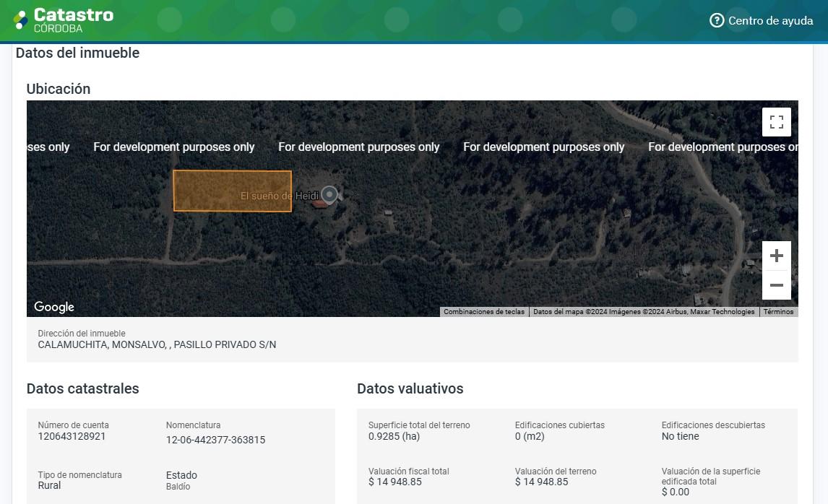Click the Rural nomenclature type value
The image size is (828, 504).
coord(49,485)
